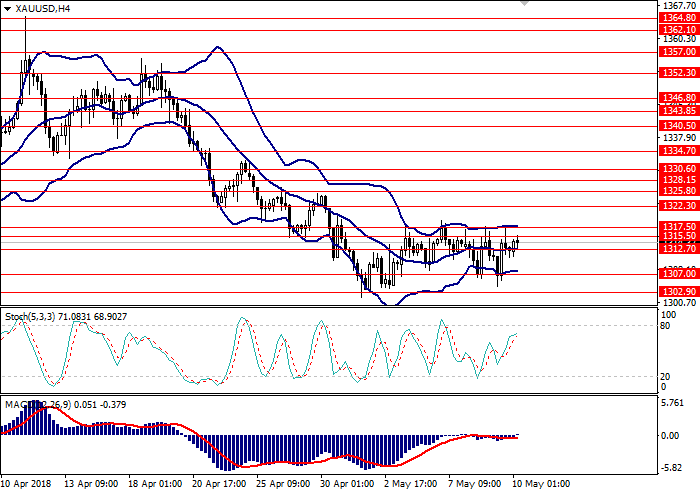
Task: Select the 10 May 01:00 date marker
Action: (541, 483)
